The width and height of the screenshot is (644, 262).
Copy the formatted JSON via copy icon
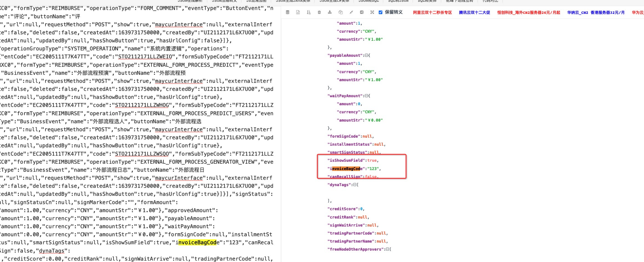click(x=340, y=12)
